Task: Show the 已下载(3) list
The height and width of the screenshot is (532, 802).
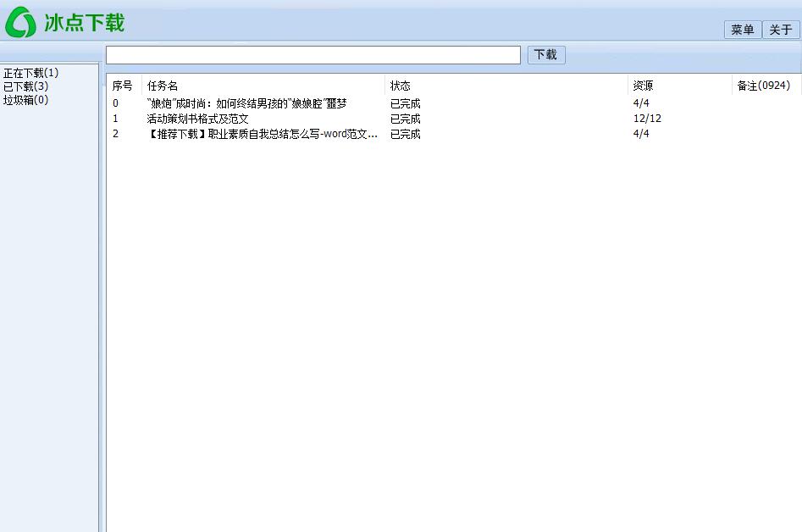Action: 25,86
